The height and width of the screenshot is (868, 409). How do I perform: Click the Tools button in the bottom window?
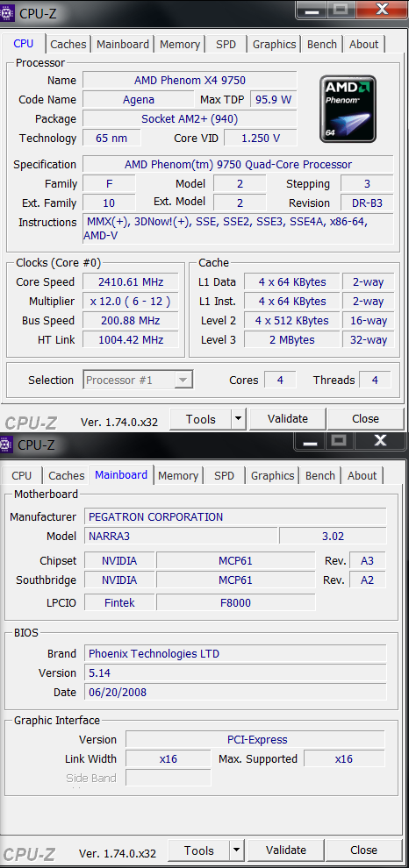coord(199,850)
